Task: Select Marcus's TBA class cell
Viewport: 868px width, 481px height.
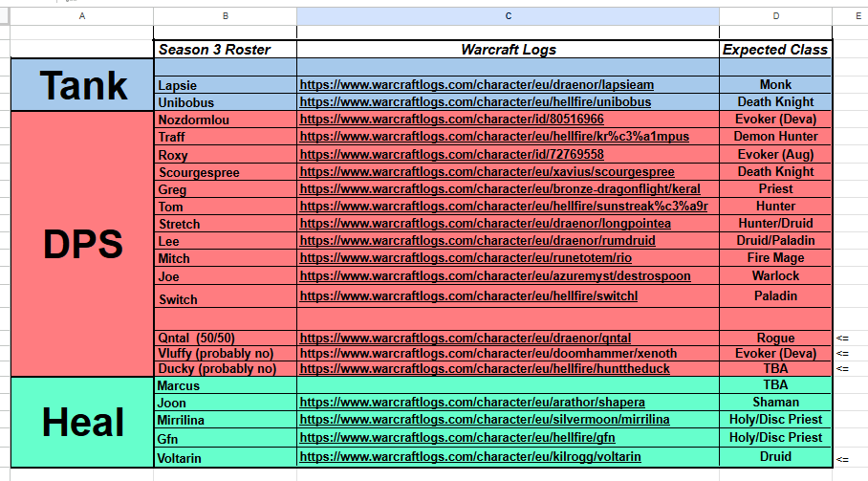Action: pos(775,384)
